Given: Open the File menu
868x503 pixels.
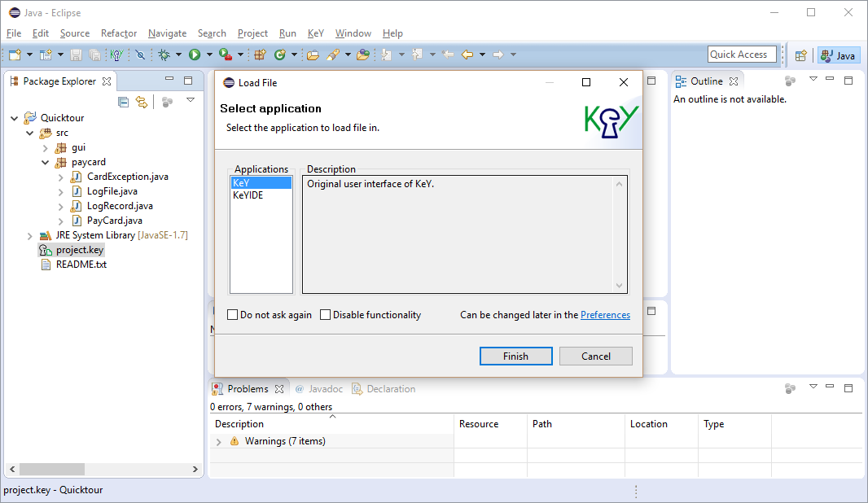Looking at the screenshot, I should click(14, 33).
